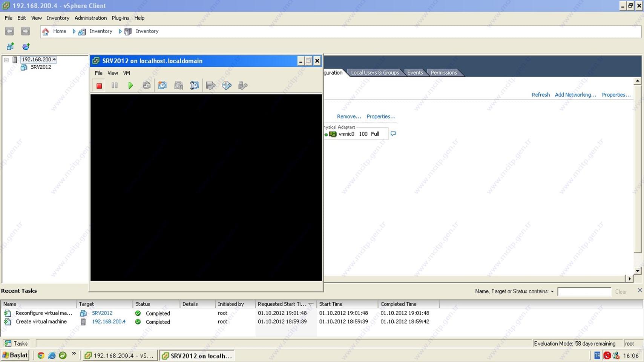Expand the first Inventory breadcrumb arrow

(x=74, y=31)
